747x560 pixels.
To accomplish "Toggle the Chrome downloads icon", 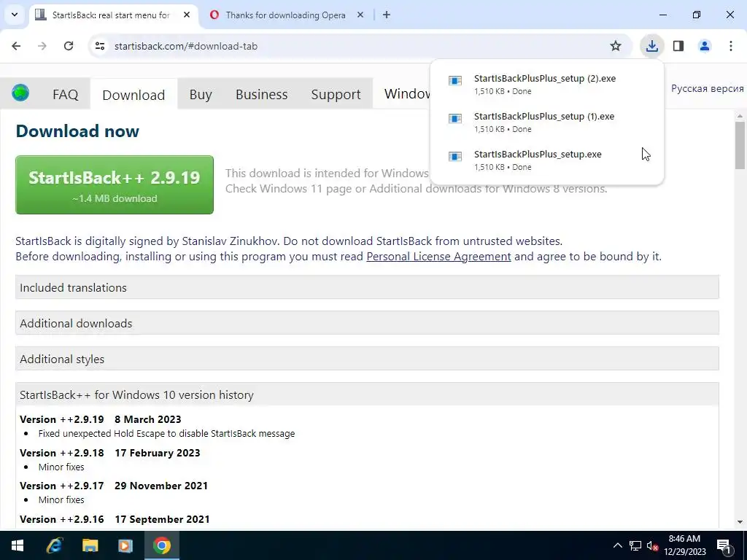I will pos(651,46).
